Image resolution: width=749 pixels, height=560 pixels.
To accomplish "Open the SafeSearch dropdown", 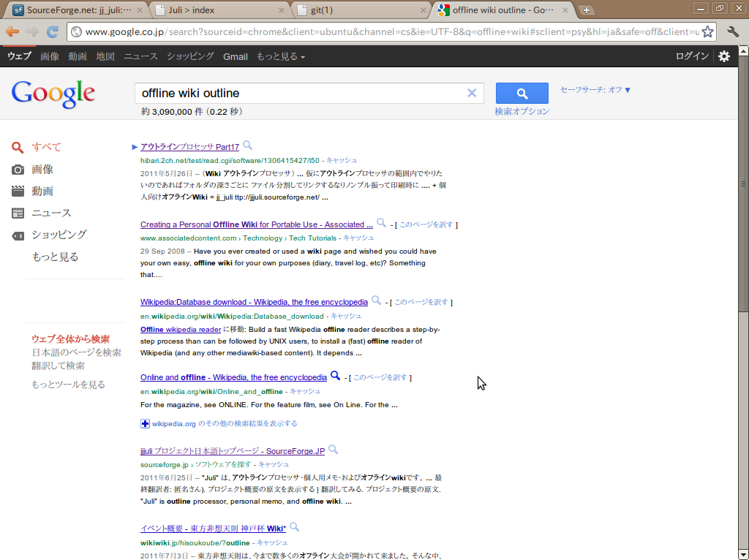I will point(595,90).
